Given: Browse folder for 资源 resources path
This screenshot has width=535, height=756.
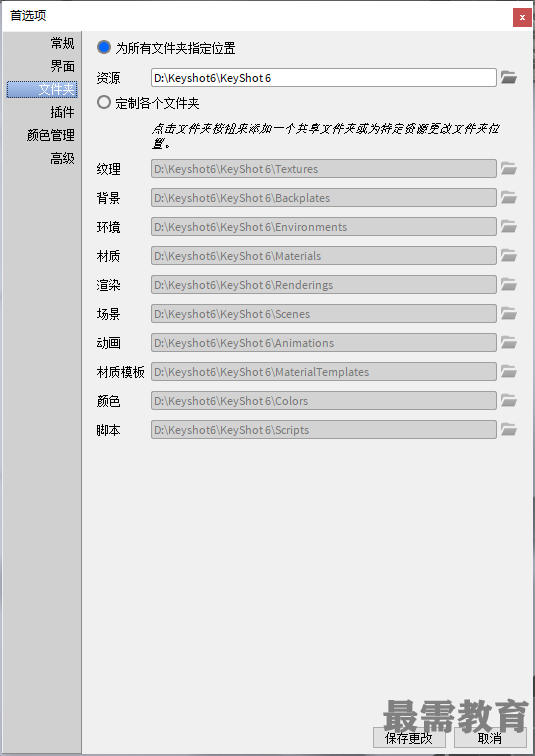Looking at the screenshot, I should coord(508,77).
